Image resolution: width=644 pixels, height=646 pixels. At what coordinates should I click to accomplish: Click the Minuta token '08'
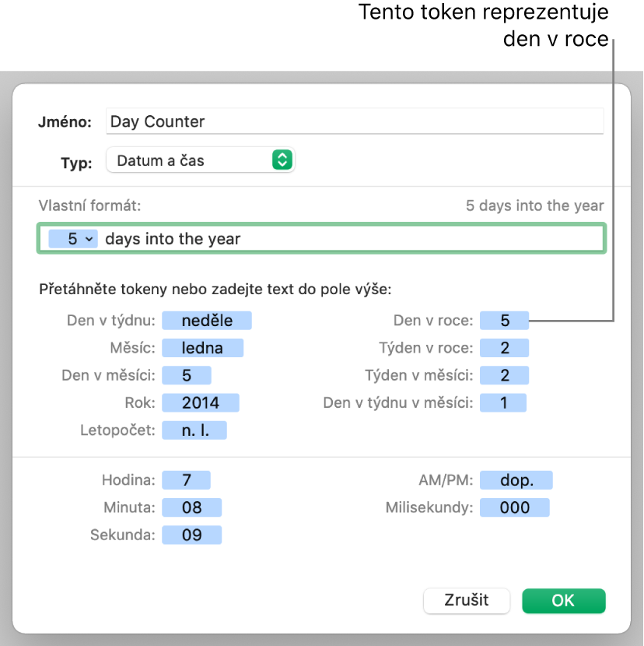coord(191,507)
